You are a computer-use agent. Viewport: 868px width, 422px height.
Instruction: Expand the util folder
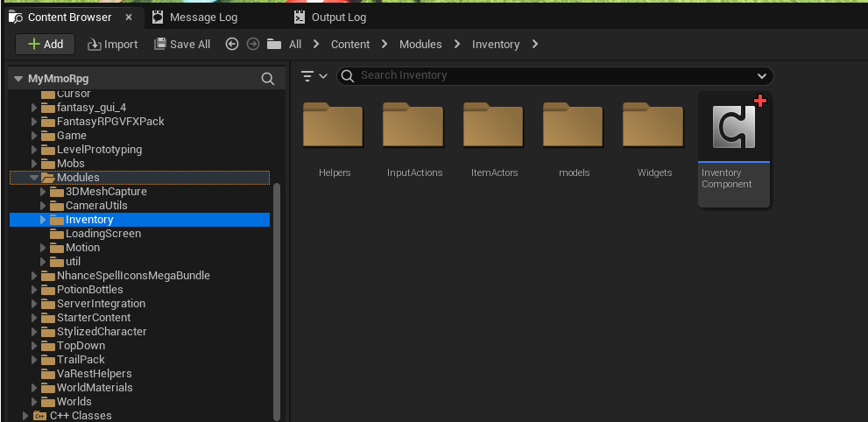click(x=43, y=262)
